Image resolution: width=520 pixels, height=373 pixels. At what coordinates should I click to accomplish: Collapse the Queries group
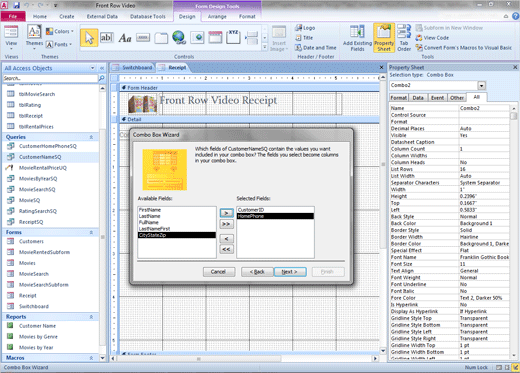pos(91,137)
